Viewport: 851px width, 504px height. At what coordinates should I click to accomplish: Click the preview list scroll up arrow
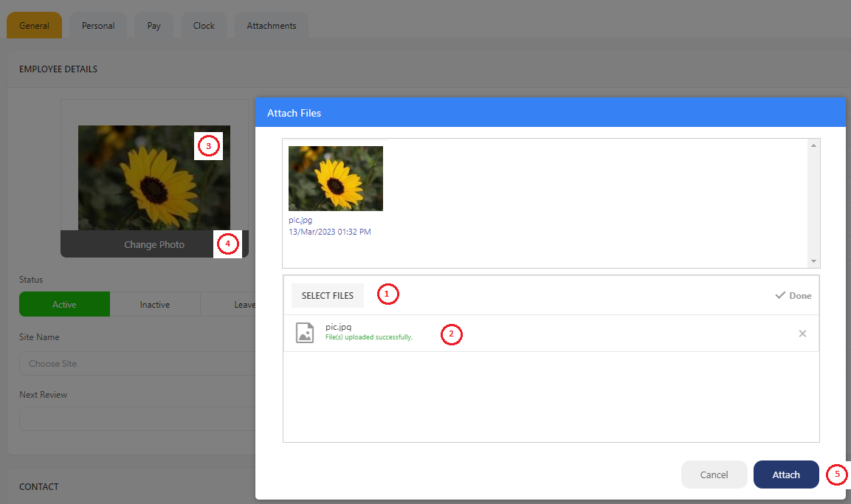(813, 145)
